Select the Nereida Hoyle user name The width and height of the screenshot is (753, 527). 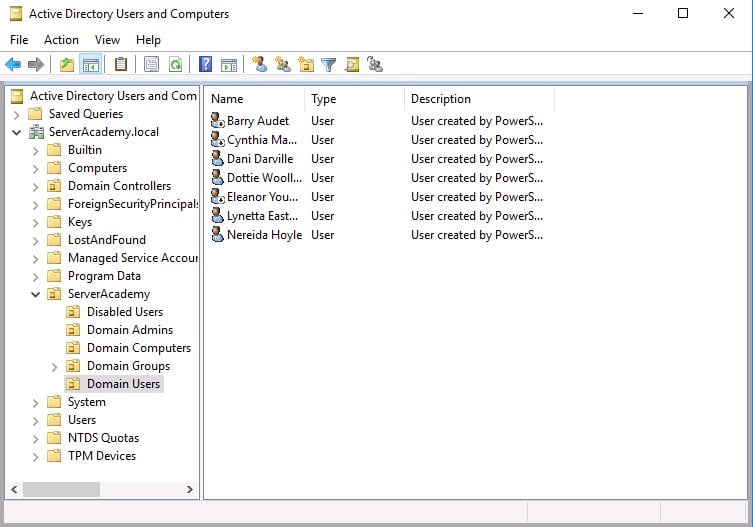point(264,235)
